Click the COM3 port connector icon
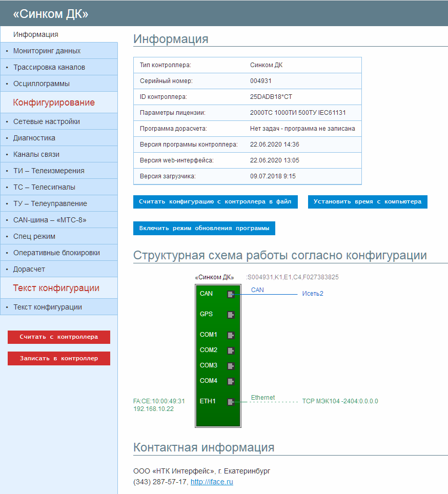This screenshot has width=448, height=494. [231, 366]
